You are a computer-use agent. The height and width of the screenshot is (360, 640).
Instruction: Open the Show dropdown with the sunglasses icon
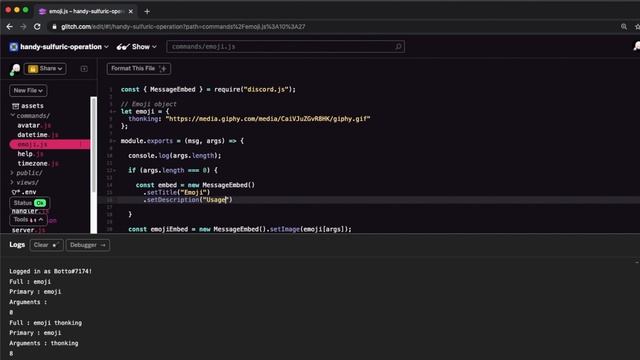pyautogui.click(x=137, y=47)
